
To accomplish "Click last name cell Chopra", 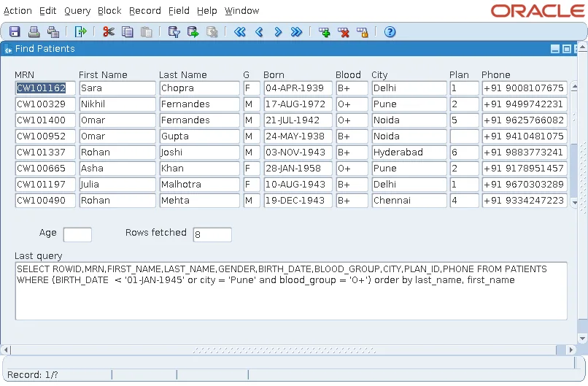I will [199, 88].
